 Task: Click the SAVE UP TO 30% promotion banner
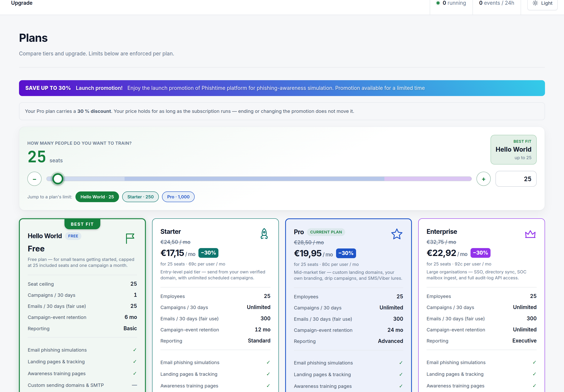pos(282,88)
